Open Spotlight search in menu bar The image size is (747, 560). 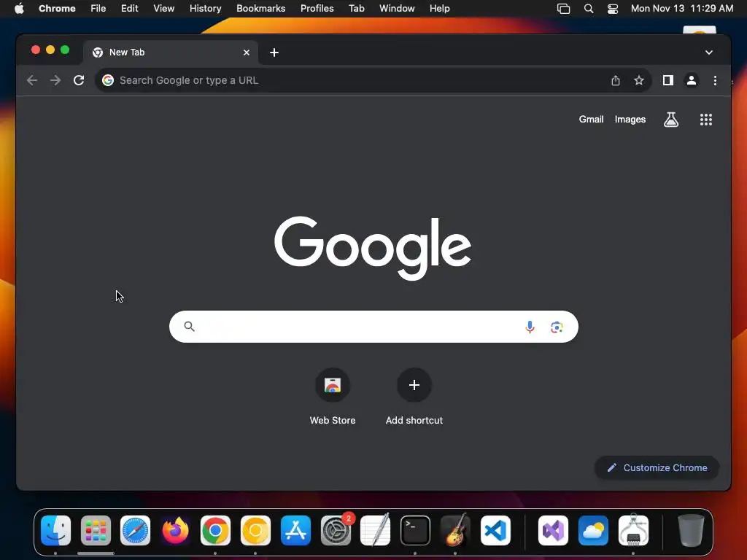pyautogui.click(x=589, y=9)
